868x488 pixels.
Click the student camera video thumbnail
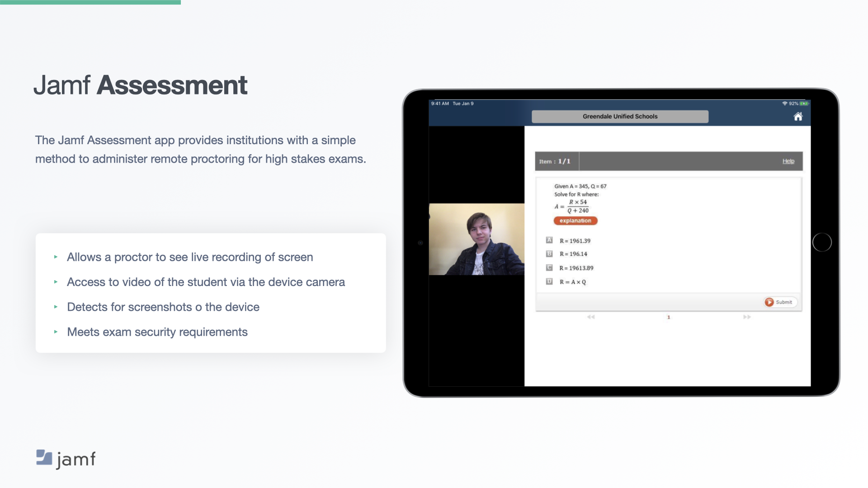click(x=476, y=239)
